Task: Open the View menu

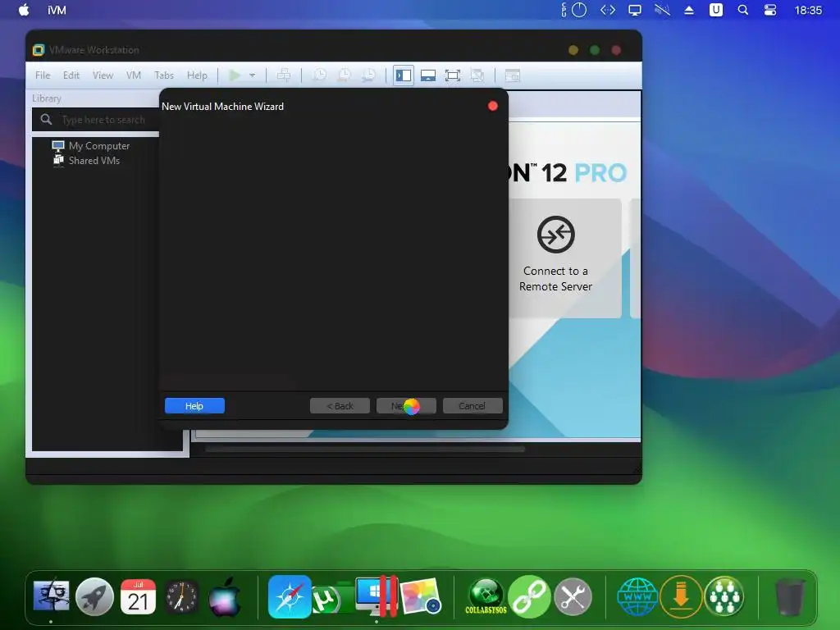Action: tap(103, 75)
